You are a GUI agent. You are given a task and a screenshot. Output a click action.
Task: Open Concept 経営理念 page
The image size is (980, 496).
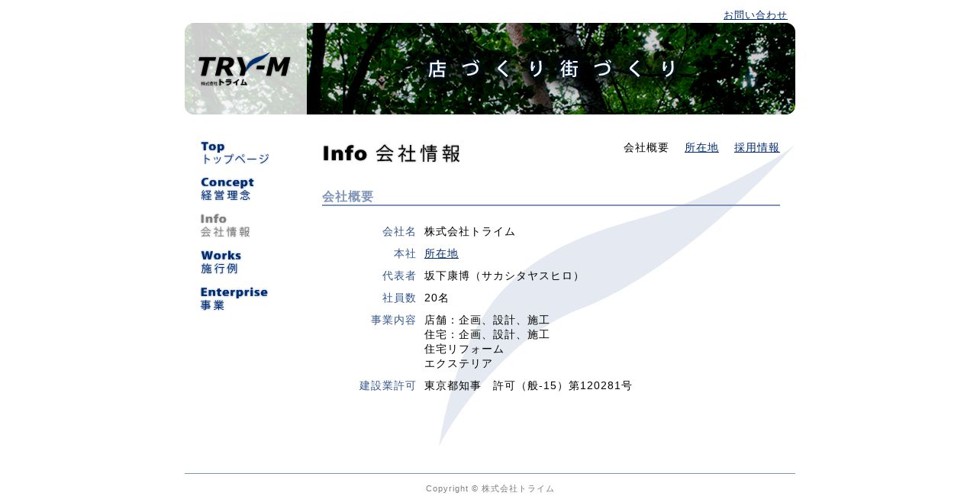pos(227,188)
